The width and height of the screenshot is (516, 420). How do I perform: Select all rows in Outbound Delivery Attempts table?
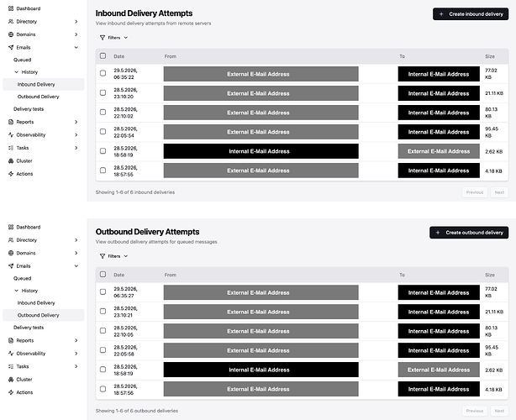click(x=103, y=275)
